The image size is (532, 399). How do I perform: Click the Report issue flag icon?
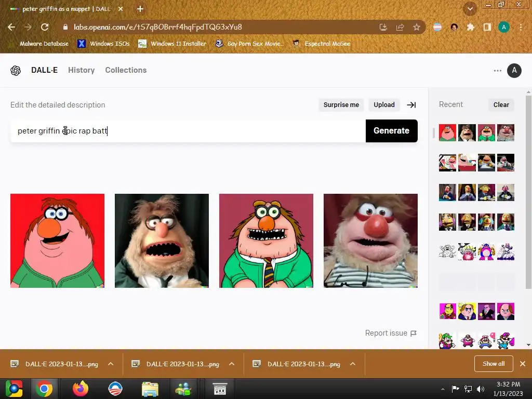pos(413,334)
